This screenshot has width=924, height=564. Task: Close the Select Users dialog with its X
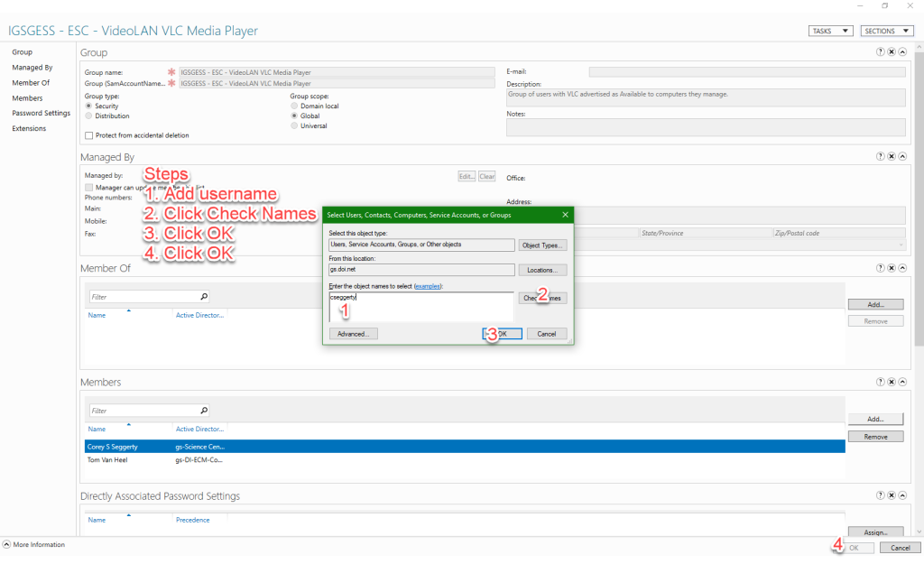click(565, 215)
